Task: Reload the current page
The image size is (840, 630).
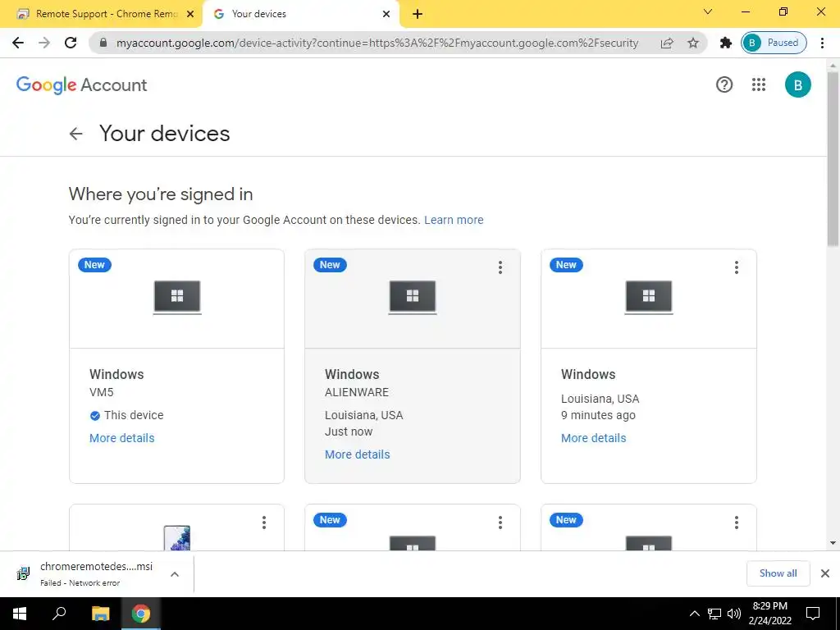Action: [x=71, y=43]
